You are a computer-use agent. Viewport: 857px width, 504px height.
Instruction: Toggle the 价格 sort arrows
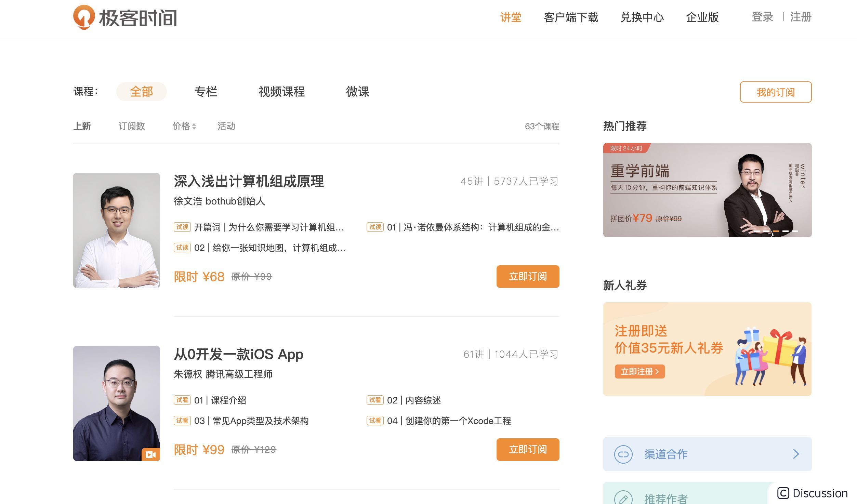(x=194, y=127)
